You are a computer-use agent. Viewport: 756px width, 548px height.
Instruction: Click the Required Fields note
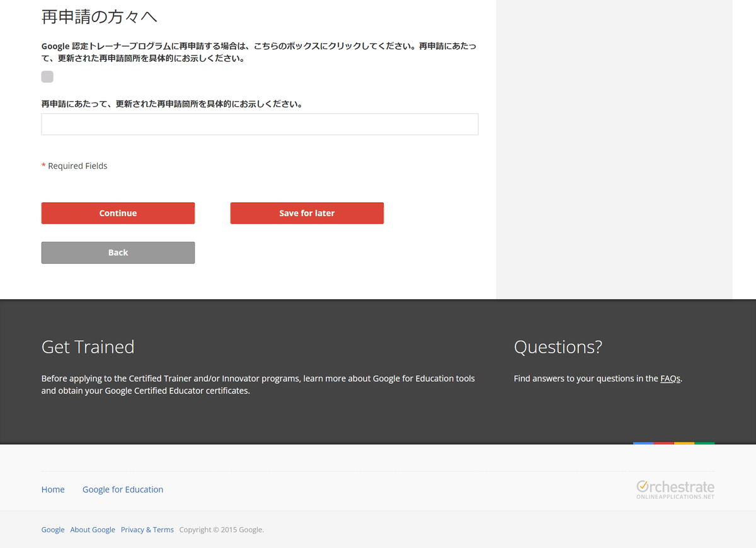tap(74, 166)
